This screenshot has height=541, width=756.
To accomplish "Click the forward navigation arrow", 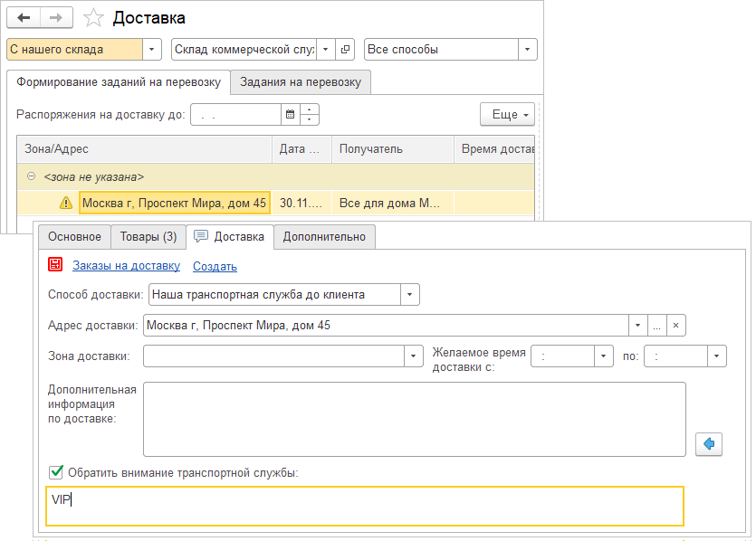I will tap(56, 18).
